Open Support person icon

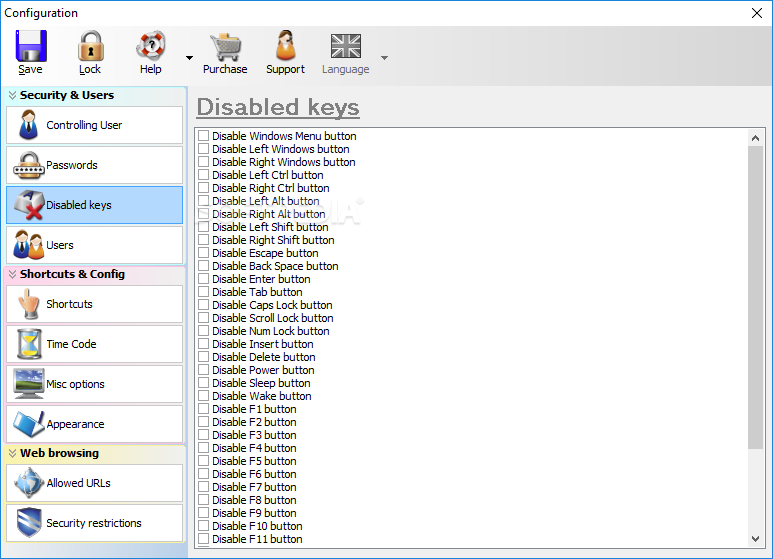(x=285, y=45)
